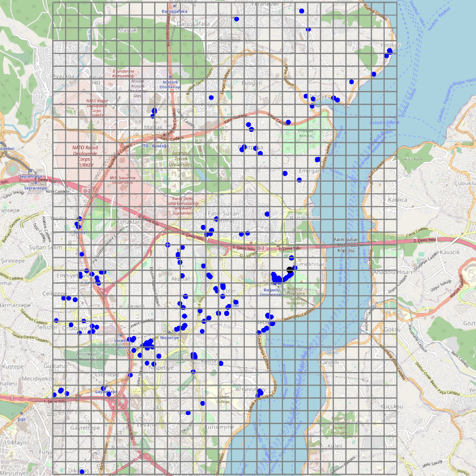The image size is (476, 476).
Task: Click the Mete Sokağı street label
Action: (432, 464)
